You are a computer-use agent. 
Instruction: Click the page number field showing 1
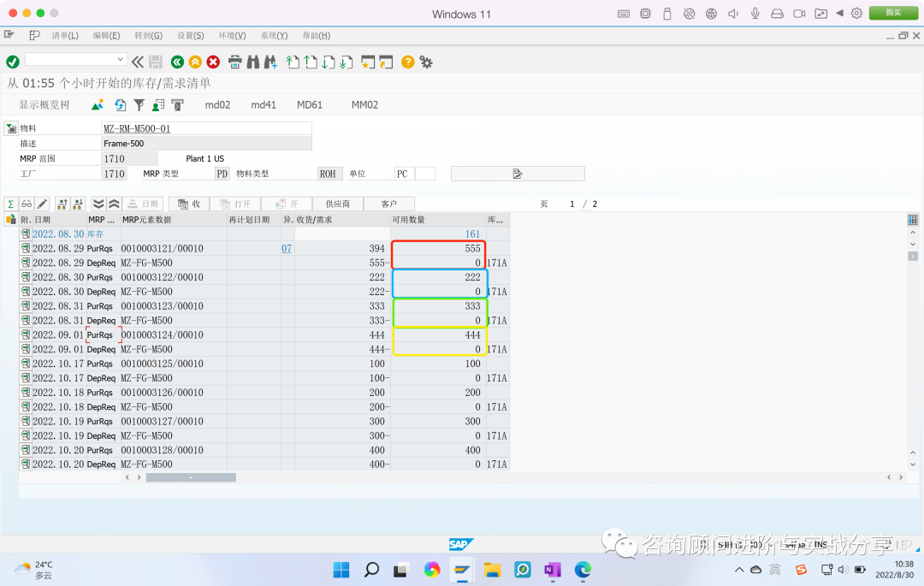[x=572, y=204]
